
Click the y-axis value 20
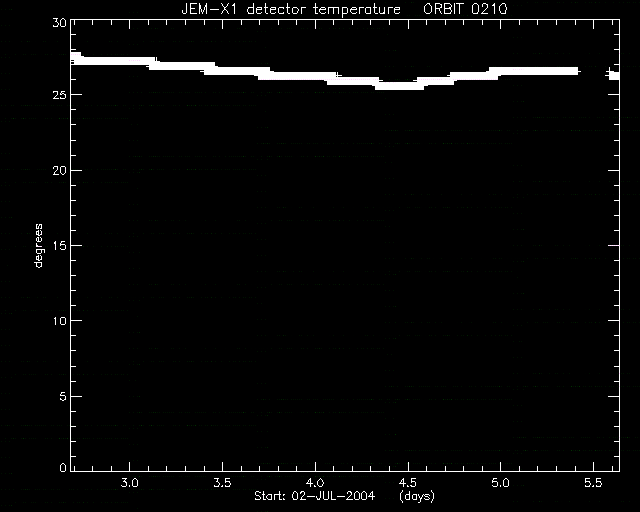click(60, 170)
